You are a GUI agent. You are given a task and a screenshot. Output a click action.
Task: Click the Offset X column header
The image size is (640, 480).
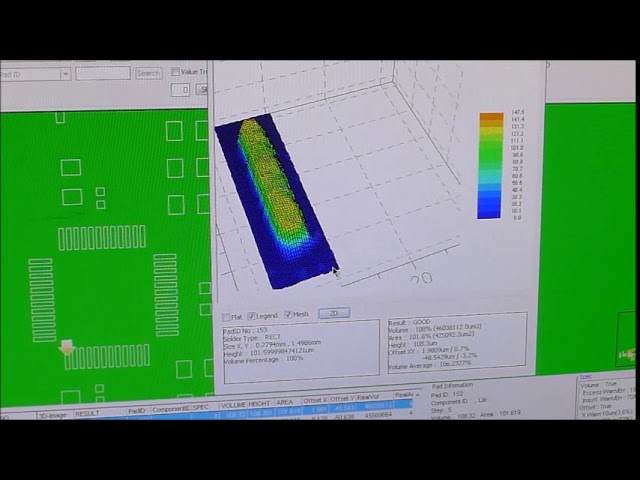(x=315, y=400)
